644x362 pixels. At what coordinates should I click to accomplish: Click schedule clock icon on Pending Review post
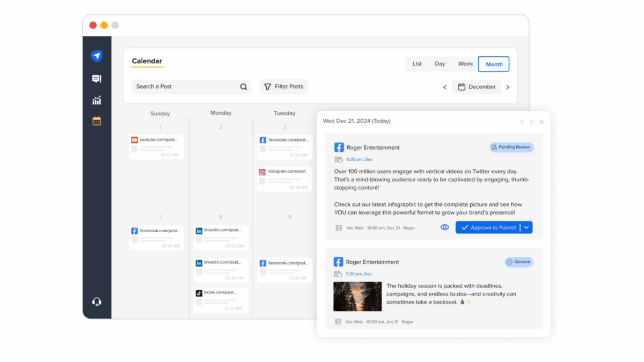click(x=339, y=159)
